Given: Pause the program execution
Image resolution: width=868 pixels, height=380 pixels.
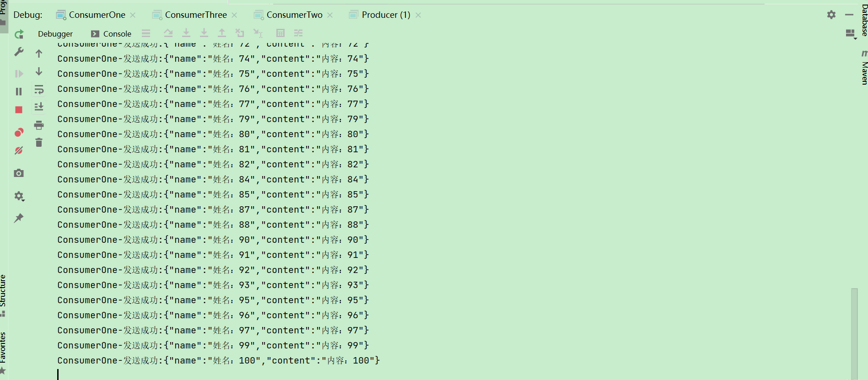Looking at the screenshot, I should (x=19, y=91).
